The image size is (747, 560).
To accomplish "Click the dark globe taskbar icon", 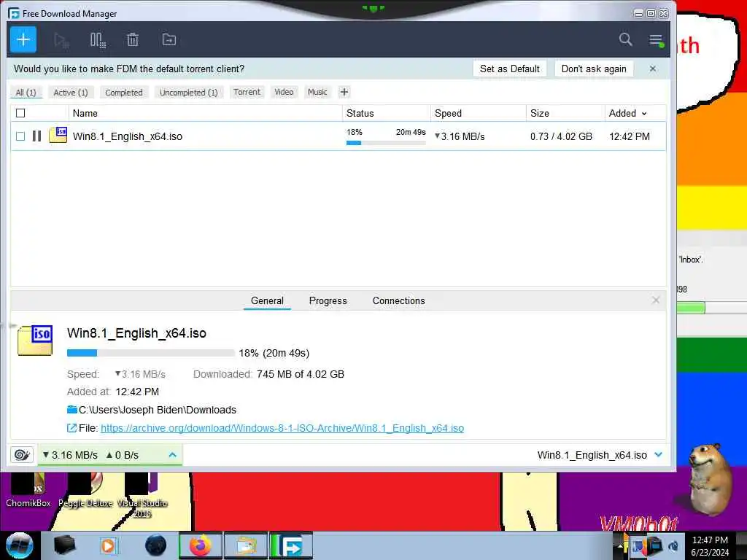I will [x=156, y=545].
